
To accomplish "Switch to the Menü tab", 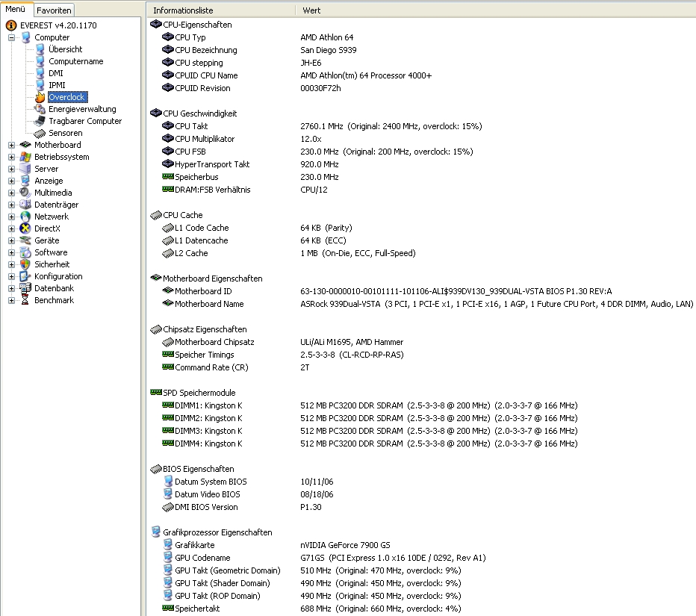I will click(16, 9).
